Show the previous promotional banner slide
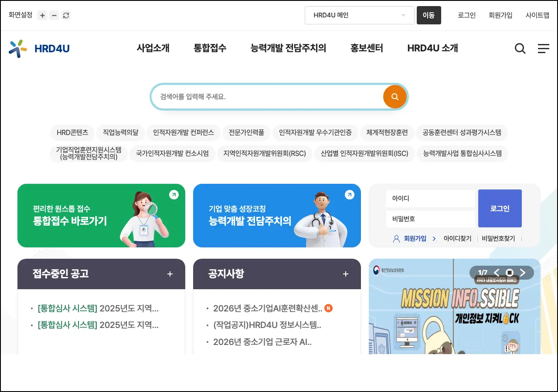This screenshot has height=392, width=558. click(497, 273)
